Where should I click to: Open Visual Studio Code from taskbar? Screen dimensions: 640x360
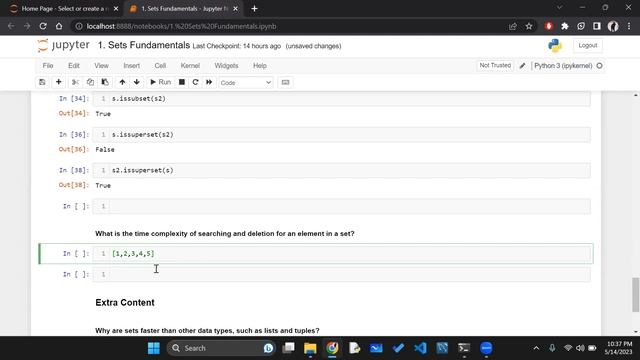pyautogui.click(x=420, y=348)
